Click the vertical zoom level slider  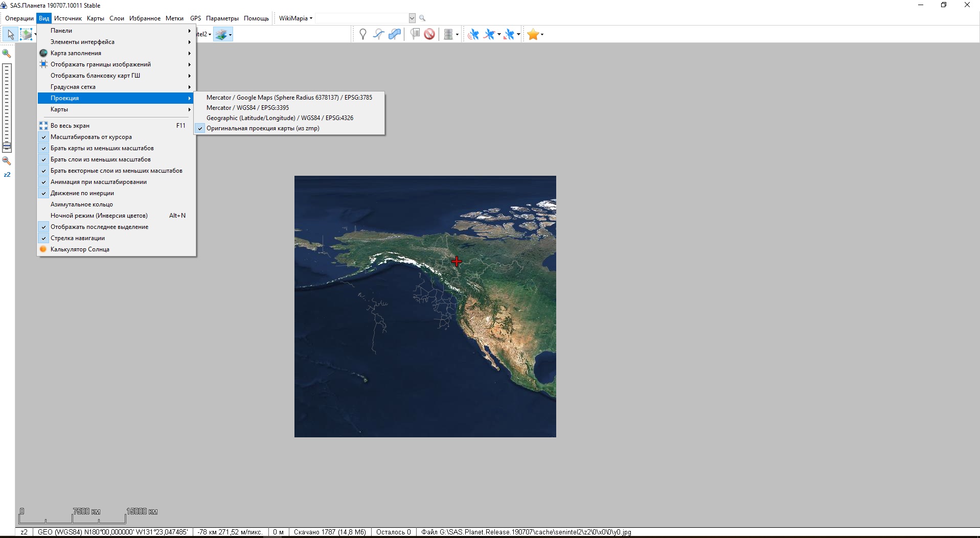(x=7, y=102)
